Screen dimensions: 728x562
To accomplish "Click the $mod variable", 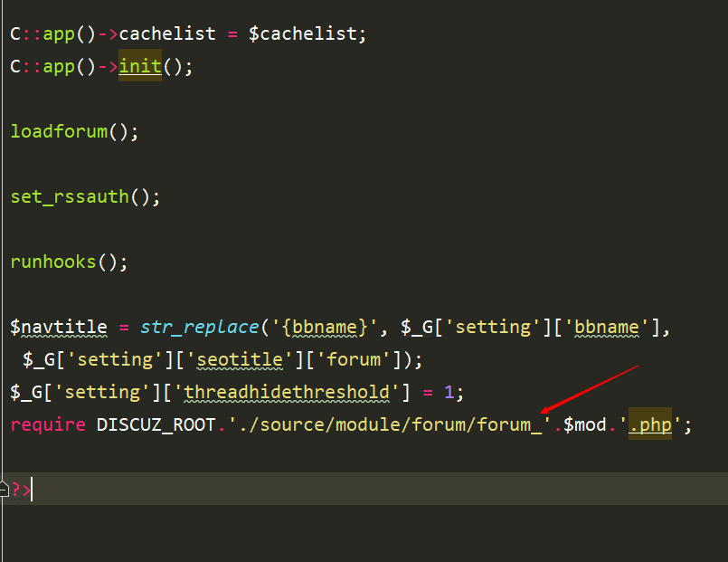I will (x=584, y=424).
